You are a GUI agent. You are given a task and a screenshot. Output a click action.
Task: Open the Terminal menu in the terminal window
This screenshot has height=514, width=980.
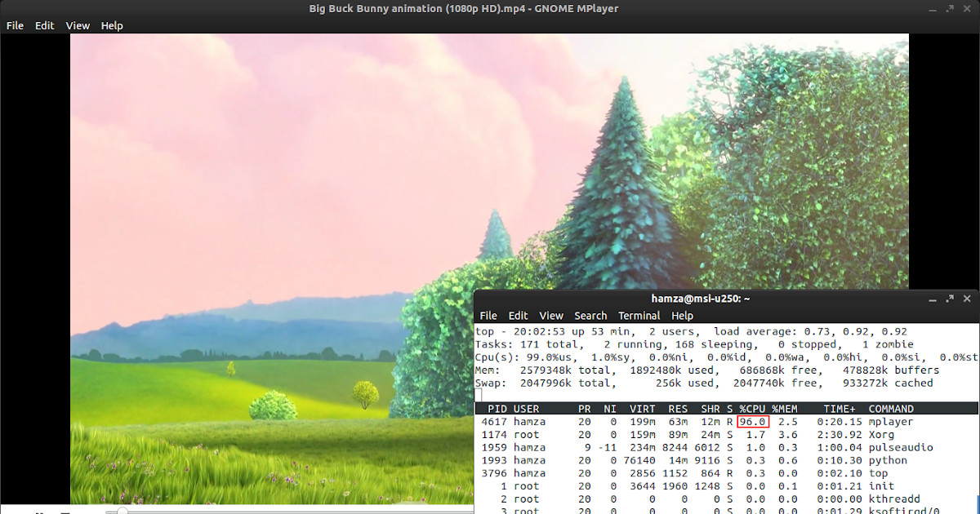click(639, 316)
